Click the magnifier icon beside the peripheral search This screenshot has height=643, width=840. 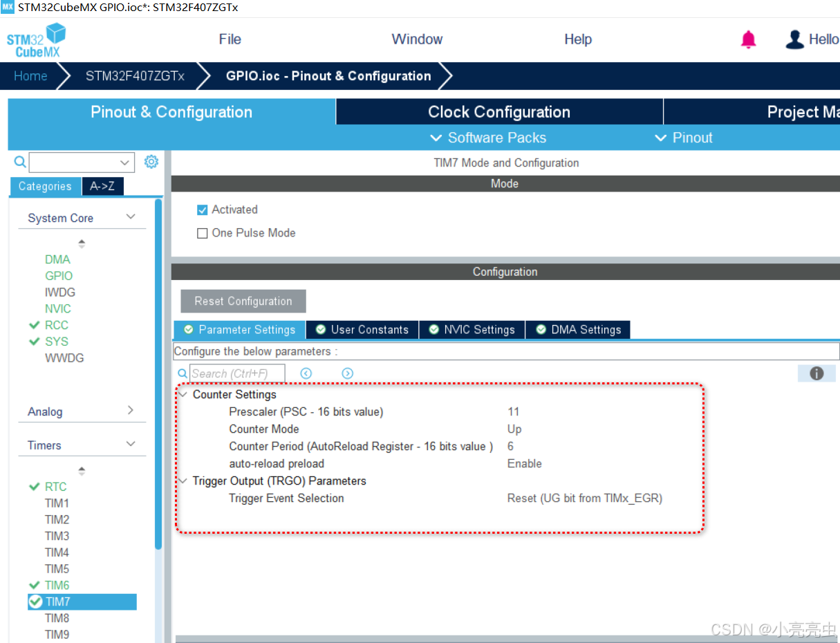(x=20, y=162)
